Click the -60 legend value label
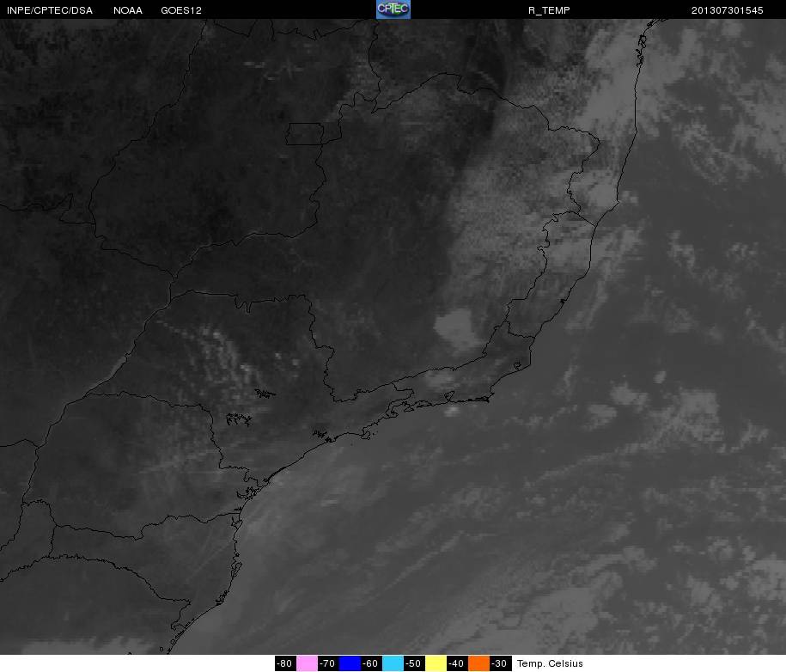This screenshot has width=786, height=672. tap(370, 663)
